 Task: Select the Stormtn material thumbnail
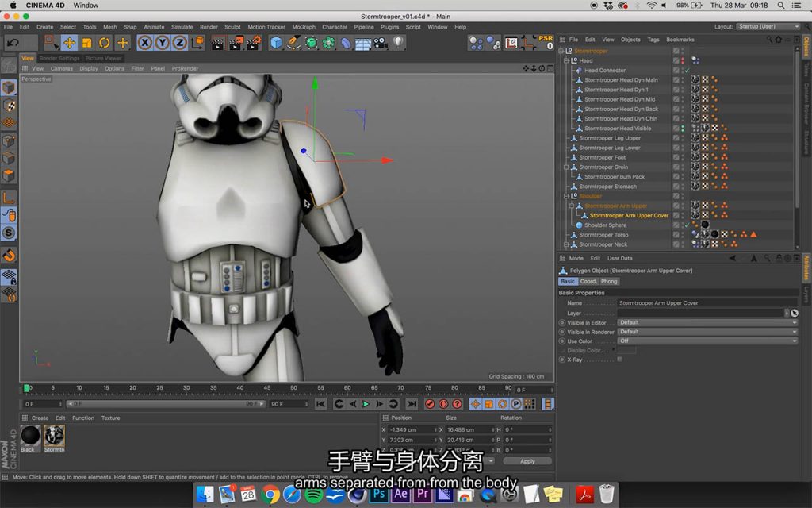(55, 436)
